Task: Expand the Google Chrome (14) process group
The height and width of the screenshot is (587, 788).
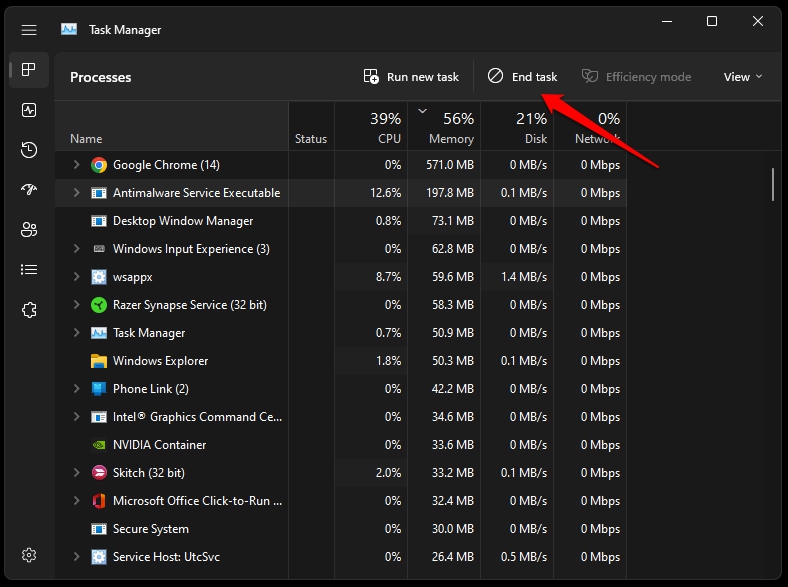Action: click(76, 164)
